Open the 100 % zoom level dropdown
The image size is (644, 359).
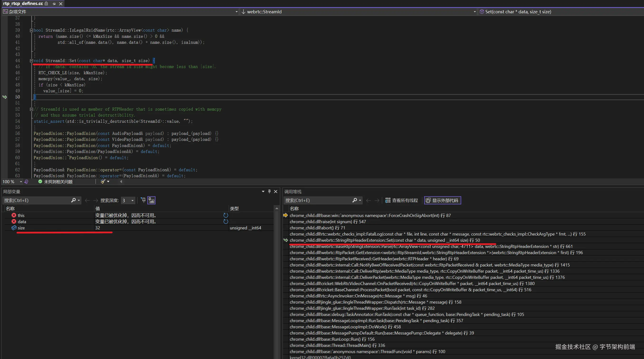pyautogui.click(x=21, y=182)
